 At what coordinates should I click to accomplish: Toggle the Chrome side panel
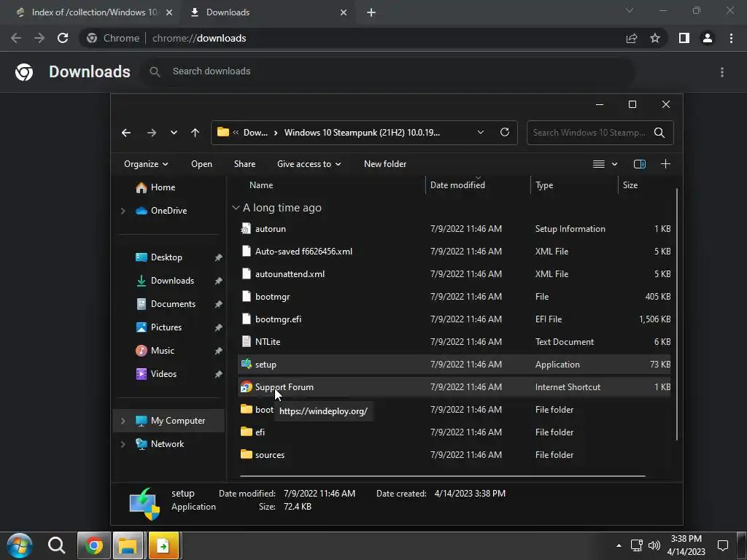pyautogui.click(x=684, y=38)
